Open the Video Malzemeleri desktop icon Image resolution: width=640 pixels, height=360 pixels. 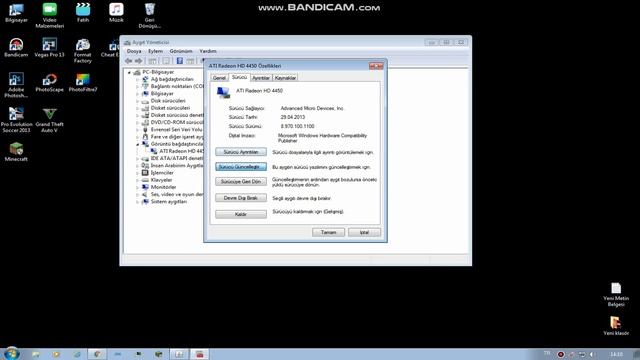49,16
